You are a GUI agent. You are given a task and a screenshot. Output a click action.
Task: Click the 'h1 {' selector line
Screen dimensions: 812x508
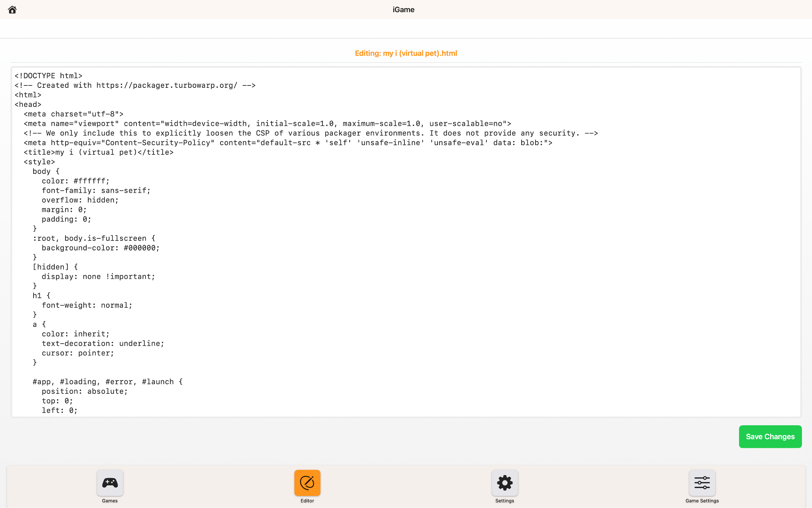point(42,296)
